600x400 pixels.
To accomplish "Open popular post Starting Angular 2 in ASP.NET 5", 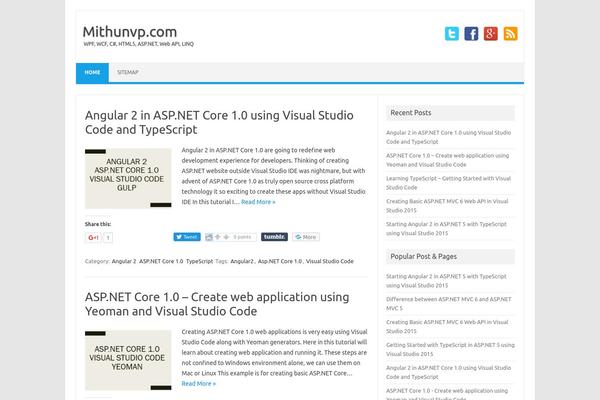I will click(x=446, y=281).
